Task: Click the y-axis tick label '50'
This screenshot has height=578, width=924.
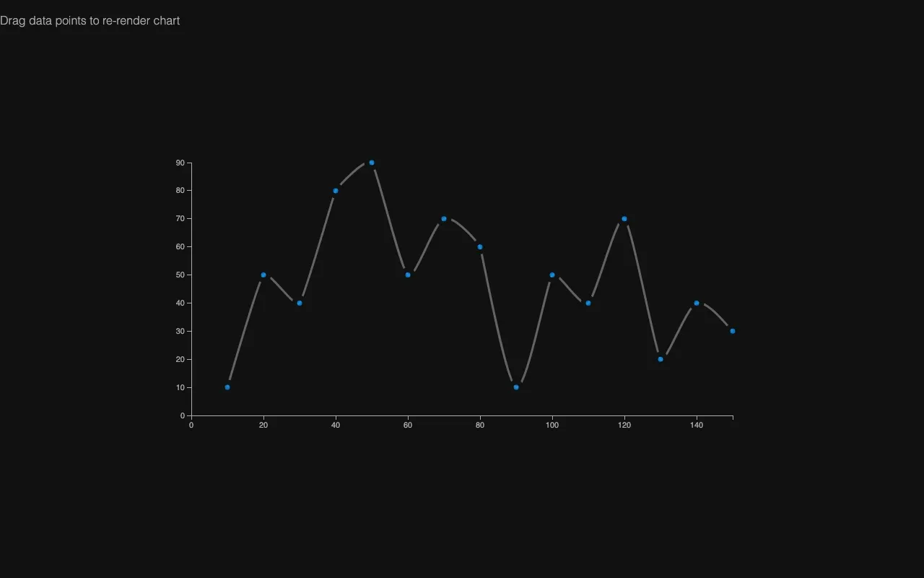Action: coord(180,275)
